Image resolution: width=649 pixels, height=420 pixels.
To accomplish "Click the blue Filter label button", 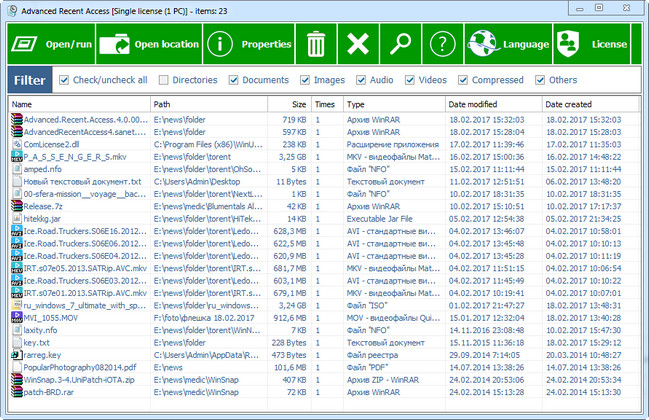I will coord(30,80).
